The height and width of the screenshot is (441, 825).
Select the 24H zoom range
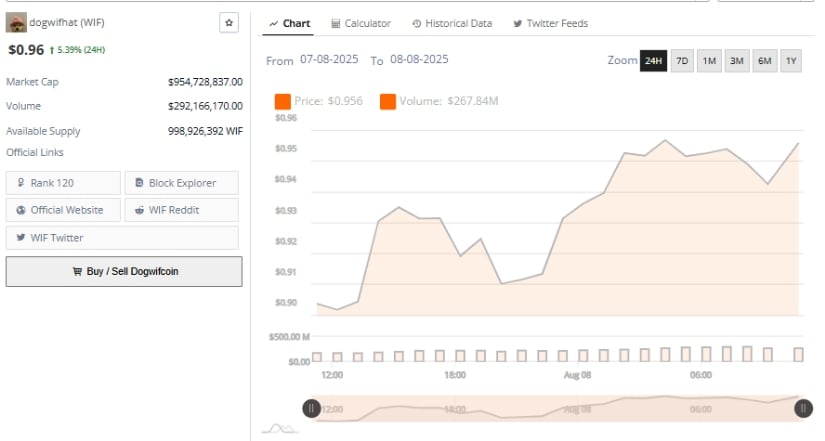653,61
